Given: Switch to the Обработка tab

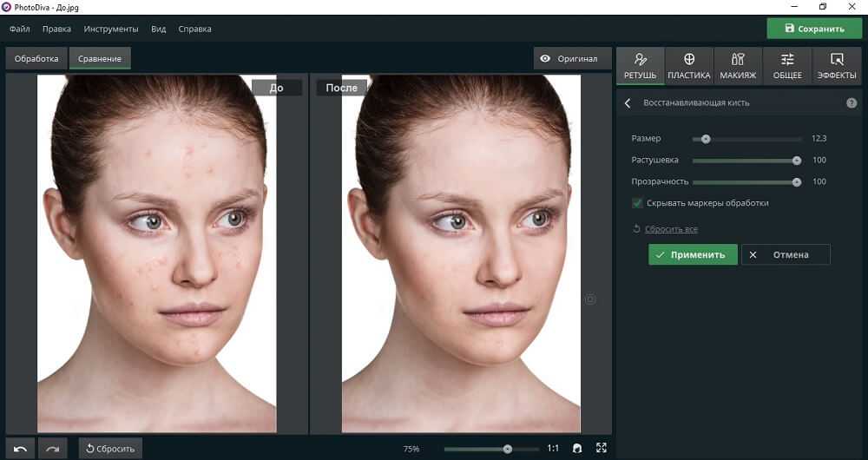Looking at the screenshot, I should click(x=36, y=59).
